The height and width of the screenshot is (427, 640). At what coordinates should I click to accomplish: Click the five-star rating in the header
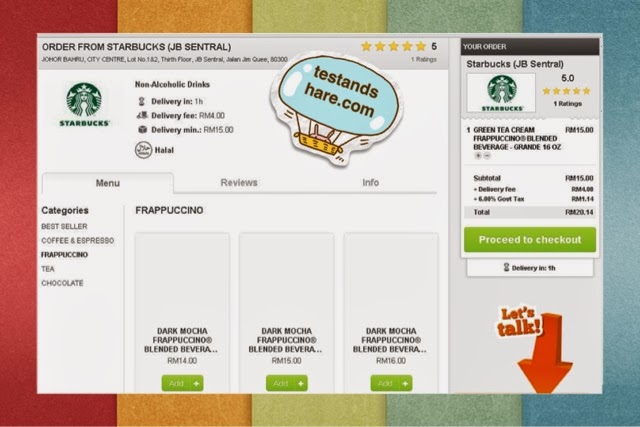click(x=394, y=47)
